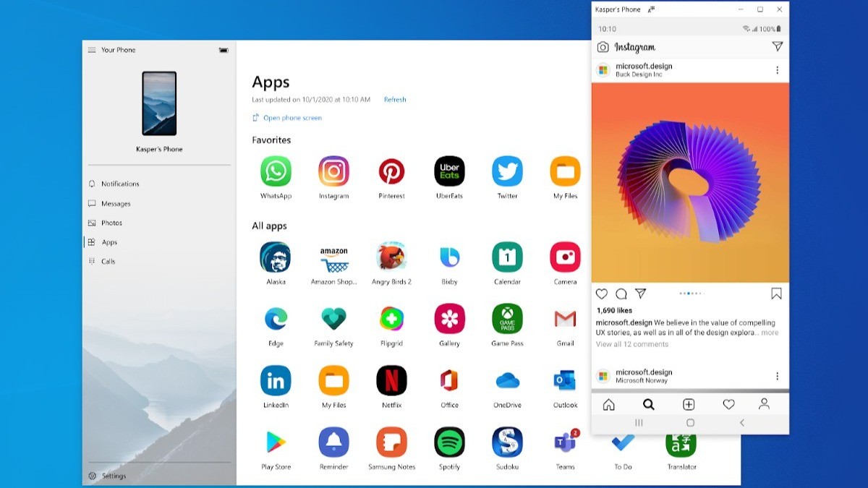Launch Edge browser app
The image size is (868, 488).
[276, 319]
